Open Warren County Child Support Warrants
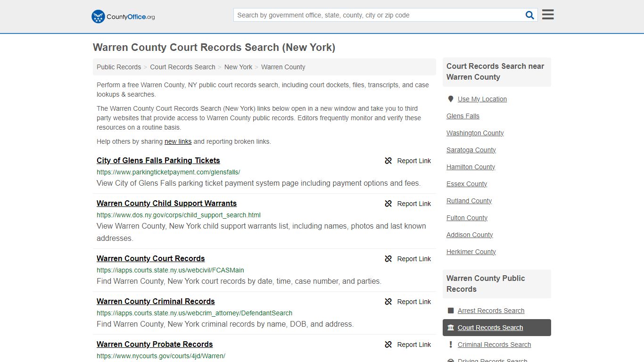This screenshot has height=362, width=644. (x=166, y=203)
